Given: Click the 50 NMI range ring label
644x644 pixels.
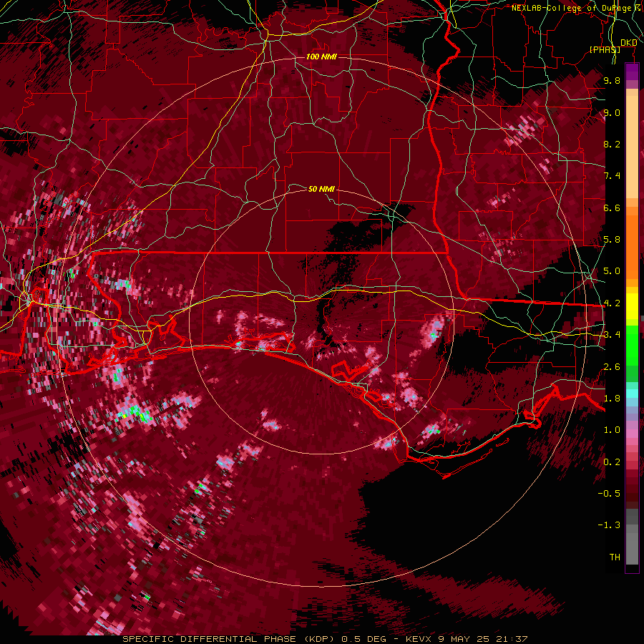Looking at the screenshot, I should (321, 189).
